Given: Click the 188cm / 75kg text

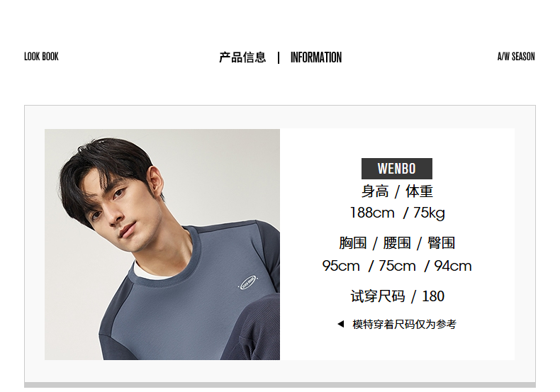Looking at the screenshot, I should (398, 213).
